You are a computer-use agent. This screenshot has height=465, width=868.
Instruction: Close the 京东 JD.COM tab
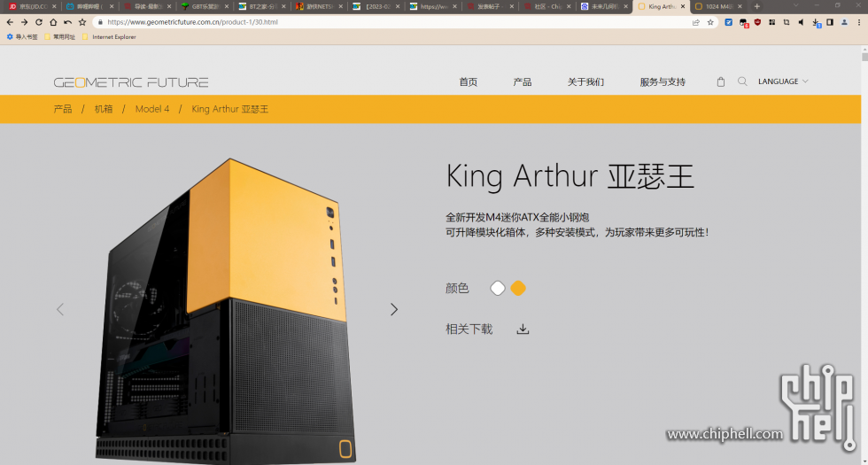[x=54, y=7]
